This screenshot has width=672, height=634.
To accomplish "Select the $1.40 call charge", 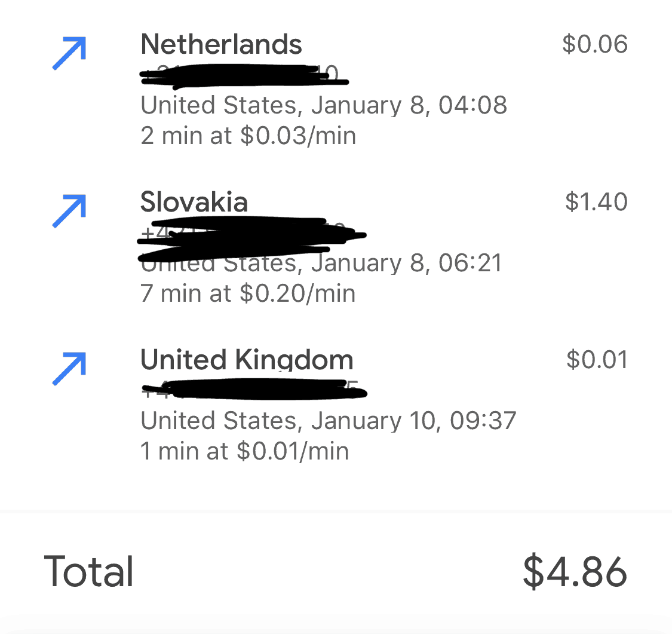I will point(596,203).
